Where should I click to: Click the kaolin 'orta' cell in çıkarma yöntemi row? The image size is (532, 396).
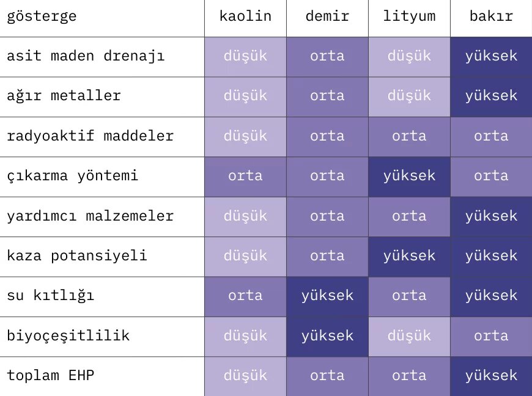tap(245, 176)
